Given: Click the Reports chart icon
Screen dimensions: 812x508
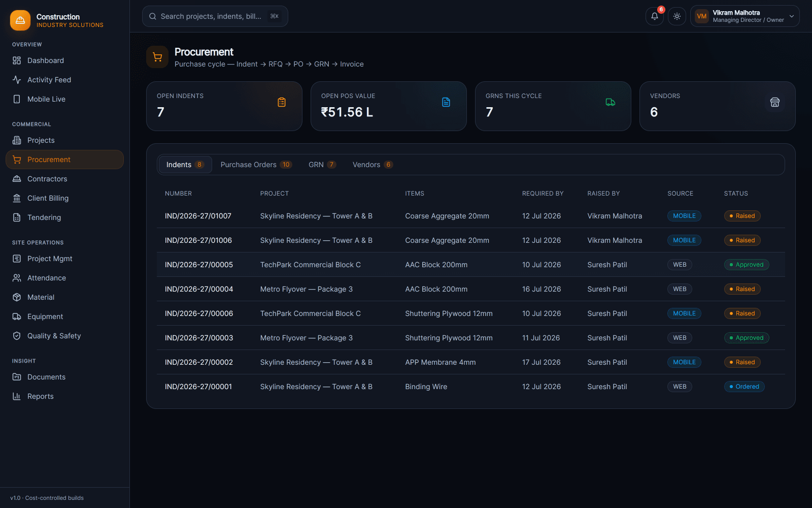Looking at the screenshot, I should click(17, 396).
